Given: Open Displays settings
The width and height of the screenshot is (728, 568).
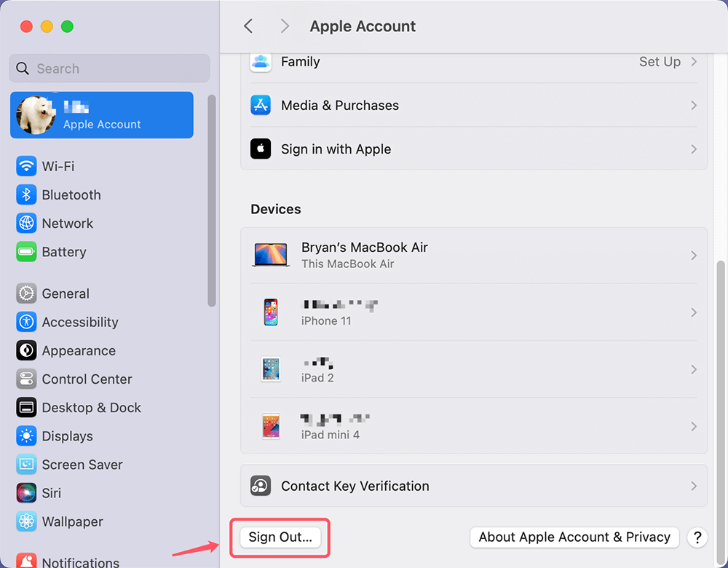Looking at the screenshot, I should (x=26, y=436).
